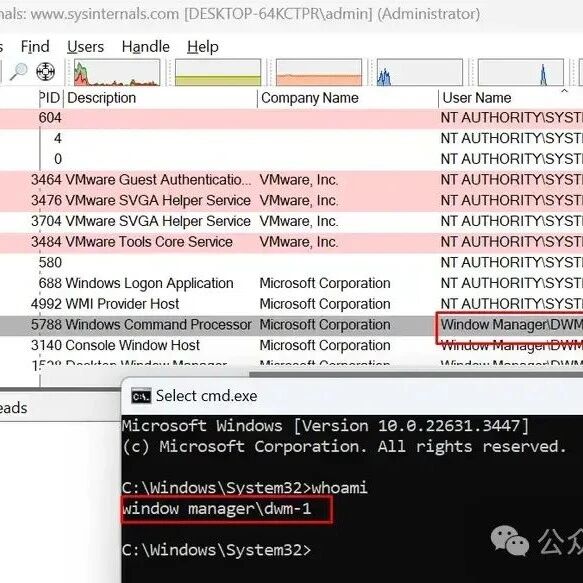Sort by the Company Name column header
The image size is (583, 583).
348,98
